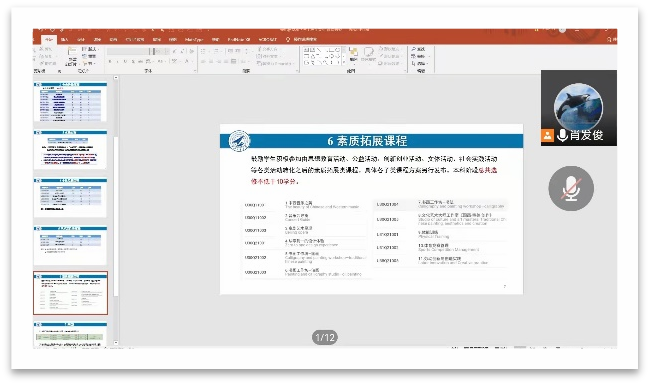Unmute the crossed-out round microphone button
The height and width of the screenshot is (384, 650).
point(571,188)
